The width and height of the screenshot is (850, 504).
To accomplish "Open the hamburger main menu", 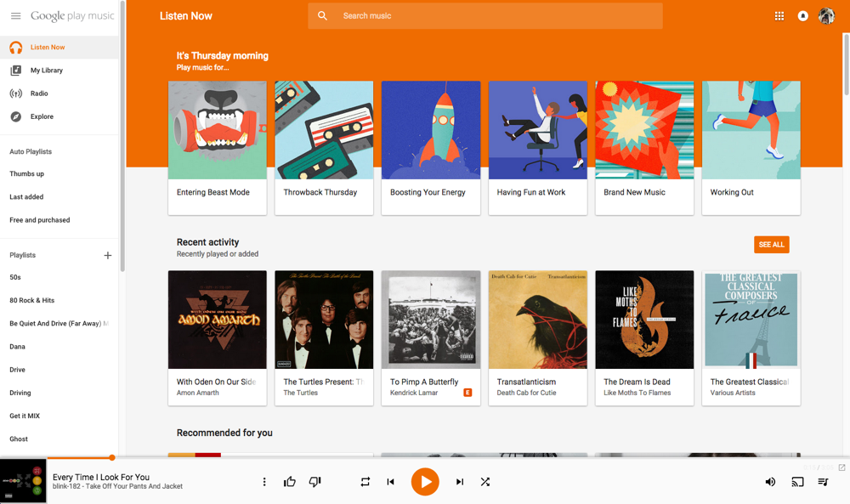I will (15, 16).
